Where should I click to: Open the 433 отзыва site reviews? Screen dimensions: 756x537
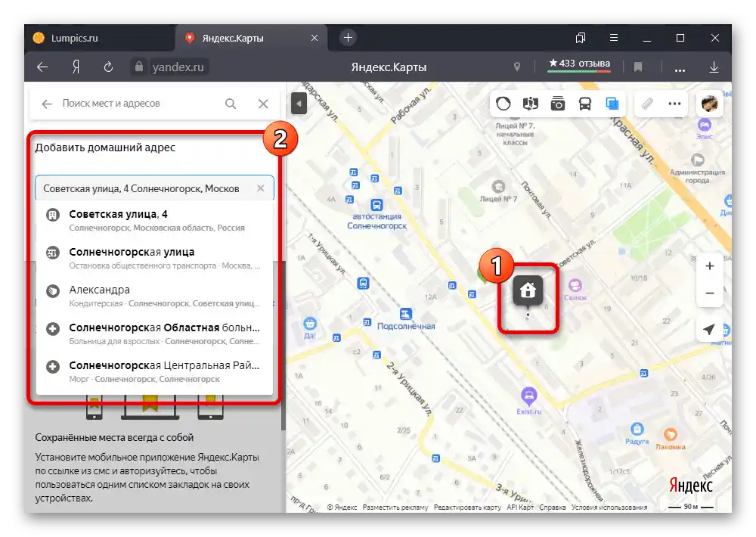coord(579,64)
